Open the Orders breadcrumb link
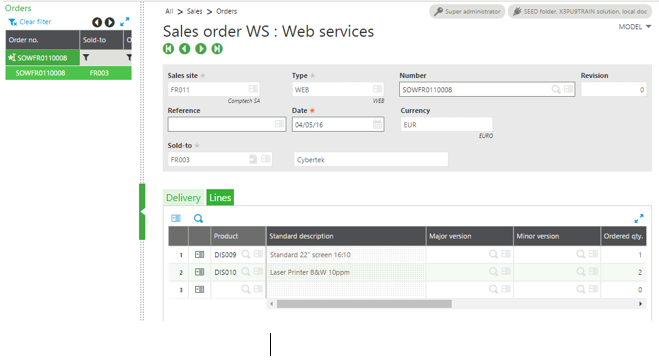This screenshot has width=659, height=364. [x=227, y=11]
